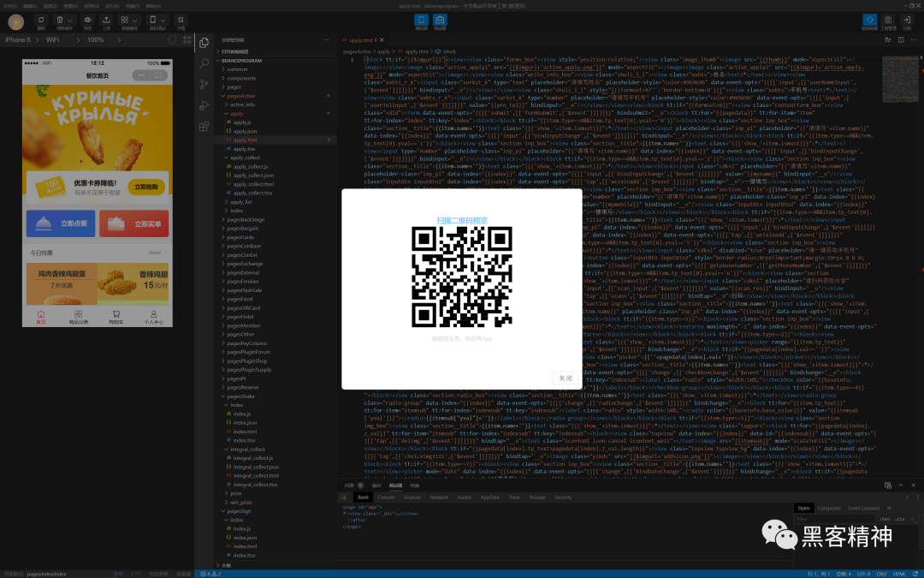
Task: Open the Search magnifier in activity bar
Action: click(x=204, y=63)
